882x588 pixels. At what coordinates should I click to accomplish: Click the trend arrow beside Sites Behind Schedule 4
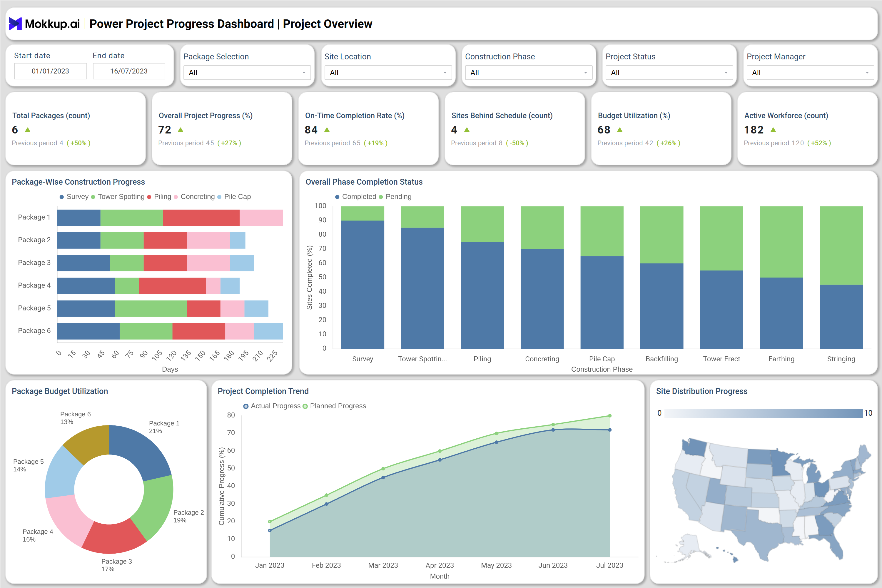[467, 130]
